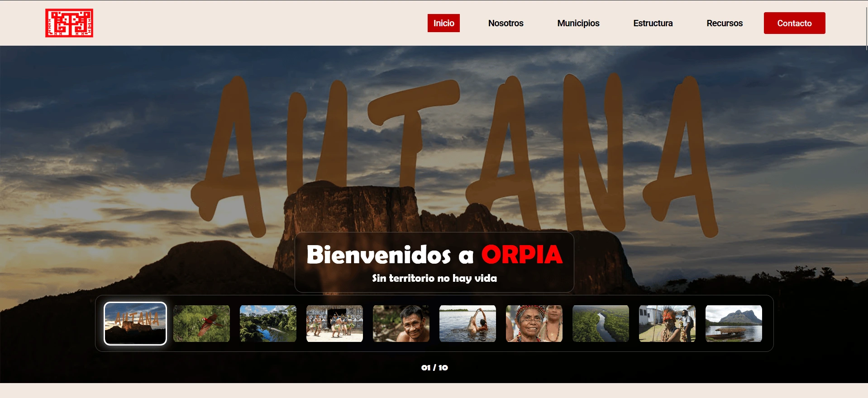
Task: Click the red ORPIA logo
Action: coord(69,23)
